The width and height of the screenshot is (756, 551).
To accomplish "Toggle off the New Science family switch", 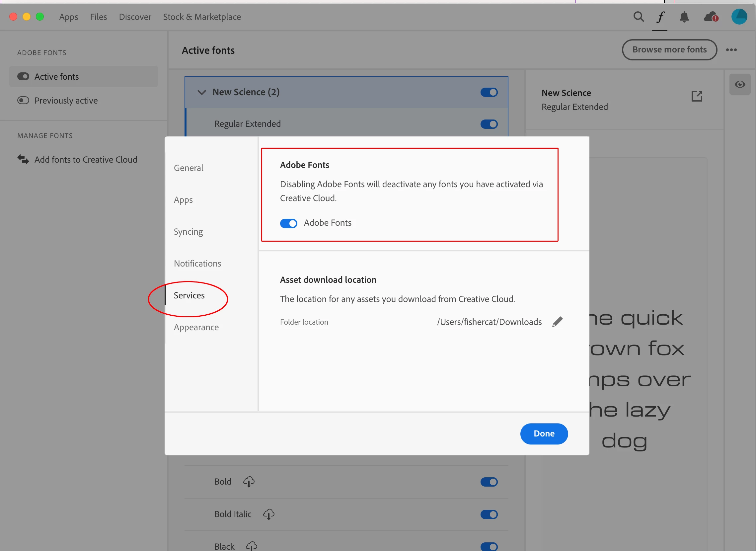I will tap(489, 92).
